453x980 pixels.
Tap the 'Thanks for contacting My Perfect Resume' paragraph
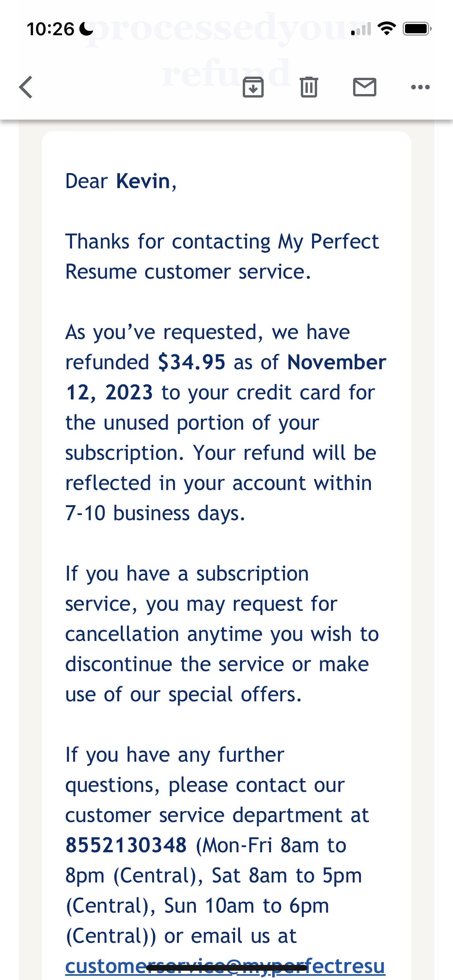222,257
